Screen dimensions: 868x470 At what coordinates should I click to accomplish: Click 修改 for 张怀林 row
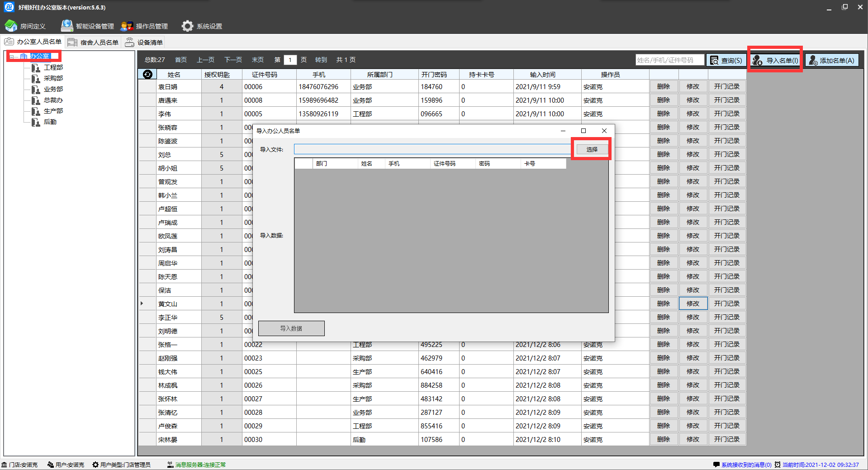[693, 399]
